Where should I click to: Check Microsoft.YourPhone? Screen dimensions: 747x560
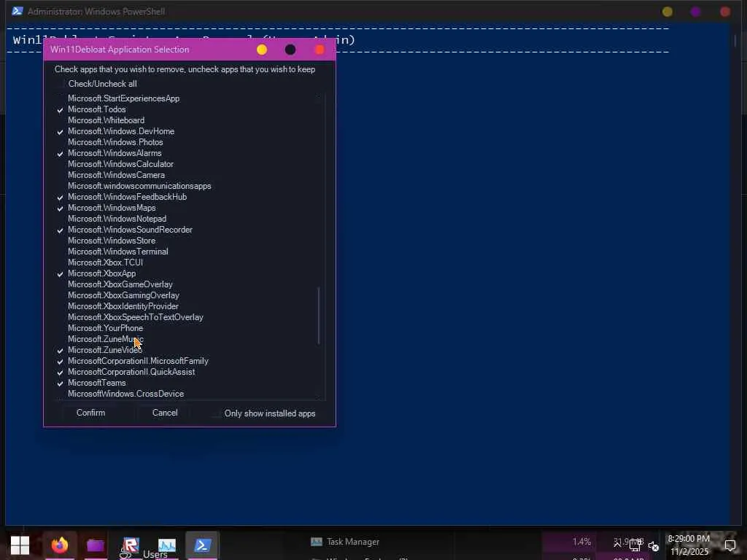tap(60, 329)
